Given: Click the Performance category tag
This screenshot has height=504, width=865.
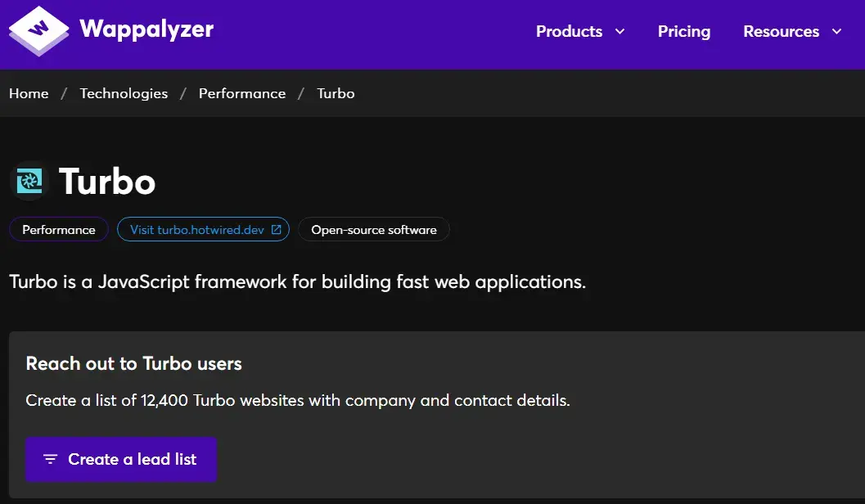Looking at the screenshot, I should pos(58,229).
